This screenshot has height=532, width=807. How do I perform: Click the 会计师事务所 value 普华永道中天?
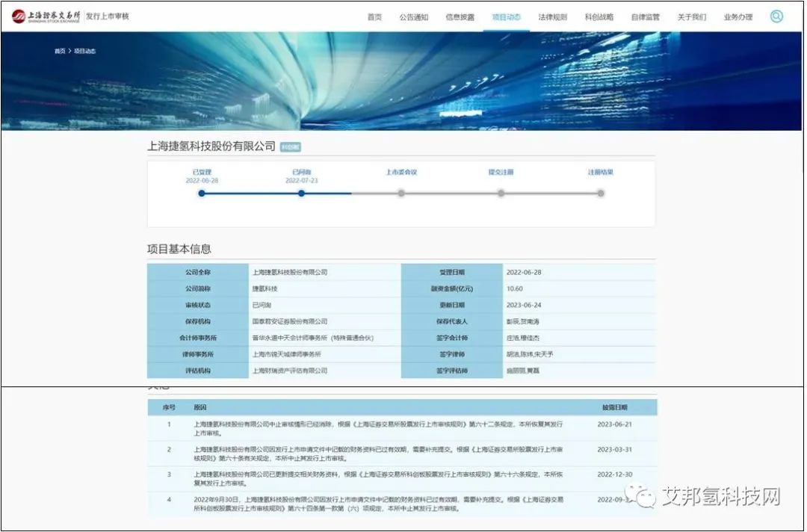click(x=313, y=338)
